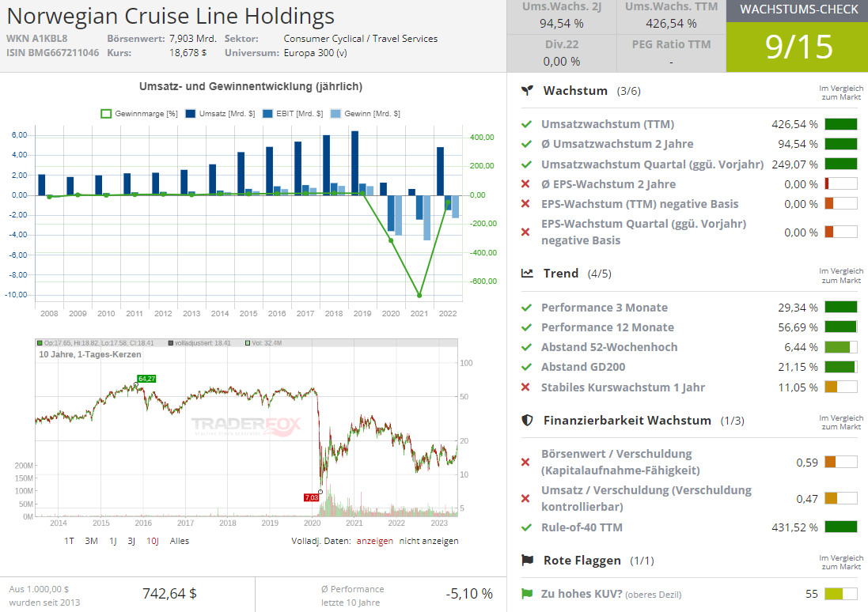Click the 2019 Umsatz bar in chart
This screenshot has width=868, height=612.
pos(354,163)
